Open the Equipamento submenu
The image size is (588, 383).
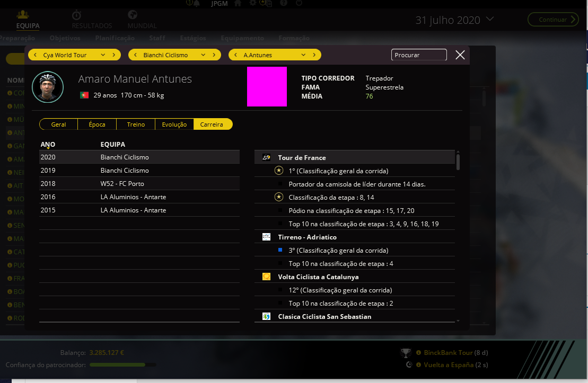pyautogui.click(x=242, y=38)
